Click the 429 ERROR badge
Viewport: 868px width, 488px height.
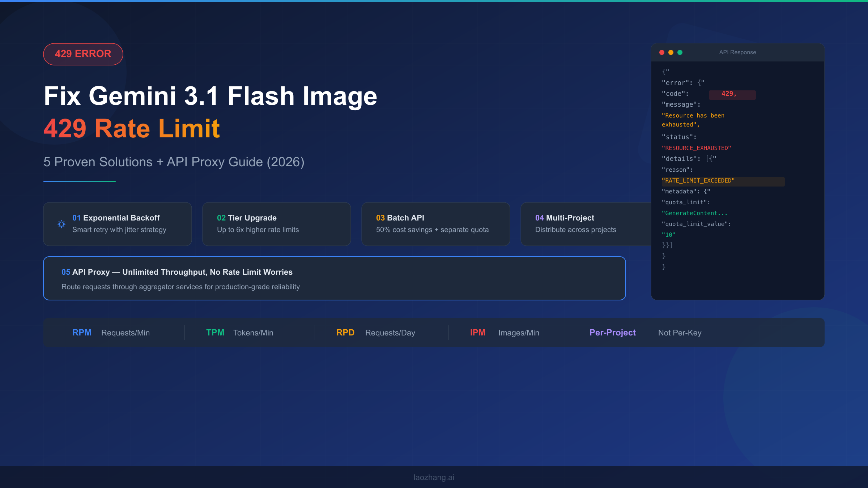[x=83, y=53]
